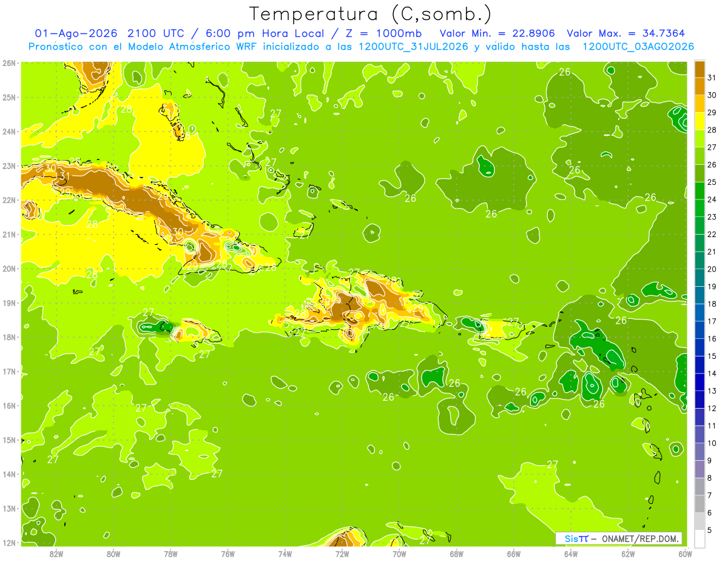Click the '23N' latitude axis label
Viewport: 728px width, 562px height.
tap(9, 166)
